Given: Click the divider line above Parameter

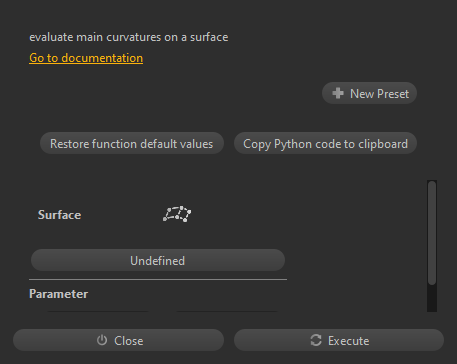Looking at the screenshot, I should 158,279.
